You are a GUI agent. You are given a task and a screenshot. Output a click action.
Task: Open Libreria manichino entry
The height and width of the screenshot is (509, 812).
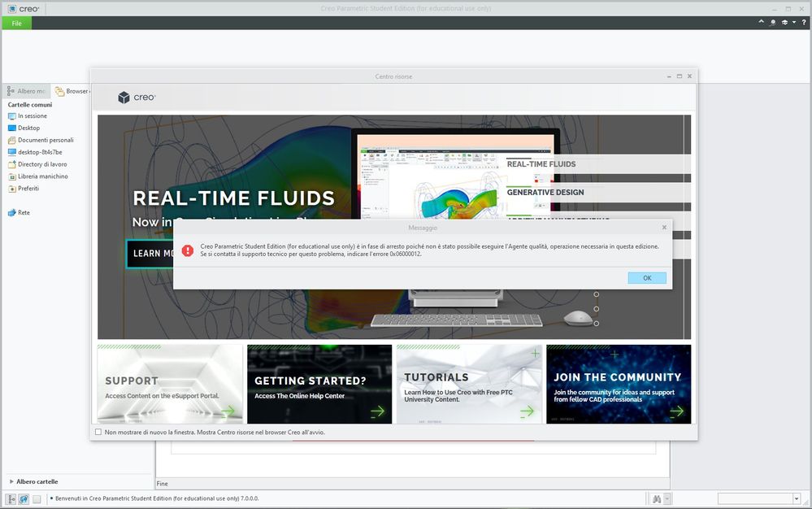tap(43, 176)
